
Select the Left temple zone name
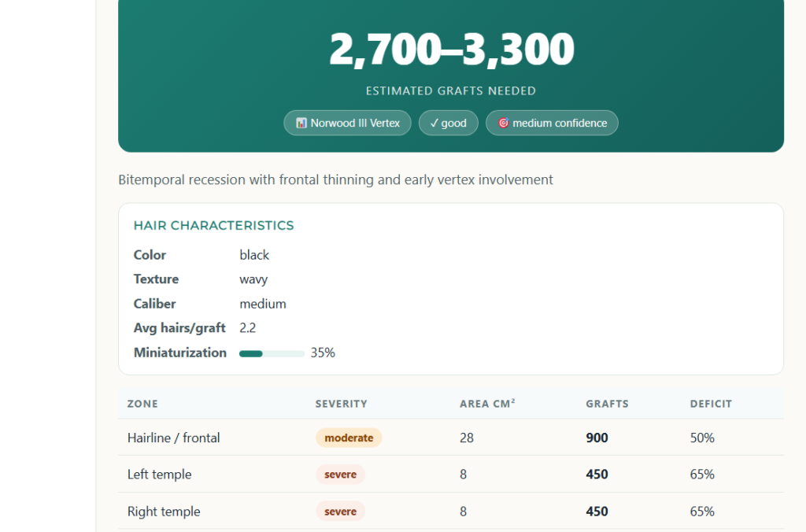pyautogui.click(x=159, y=474)
